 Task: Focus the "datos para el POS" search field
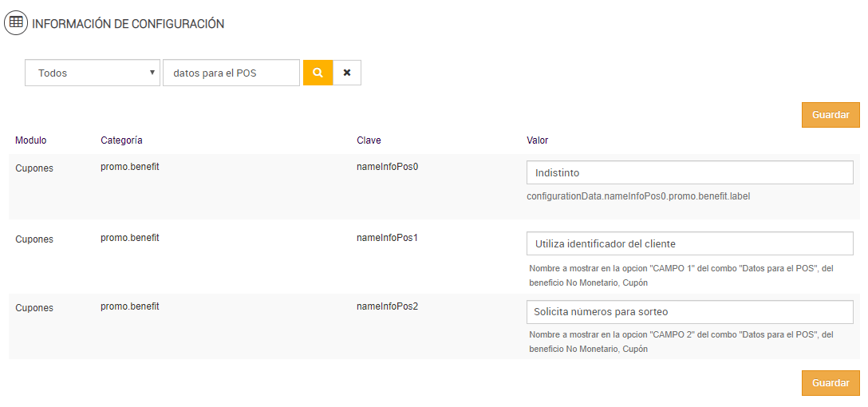click(x=231, y=73)
